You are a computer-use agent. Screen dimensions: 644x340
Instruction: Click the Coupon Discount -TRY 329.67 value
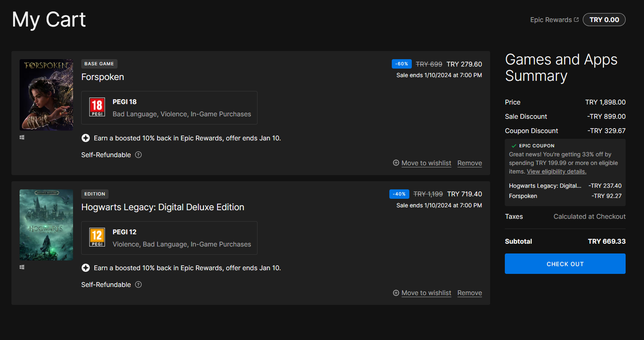click(x=606, y=131)
